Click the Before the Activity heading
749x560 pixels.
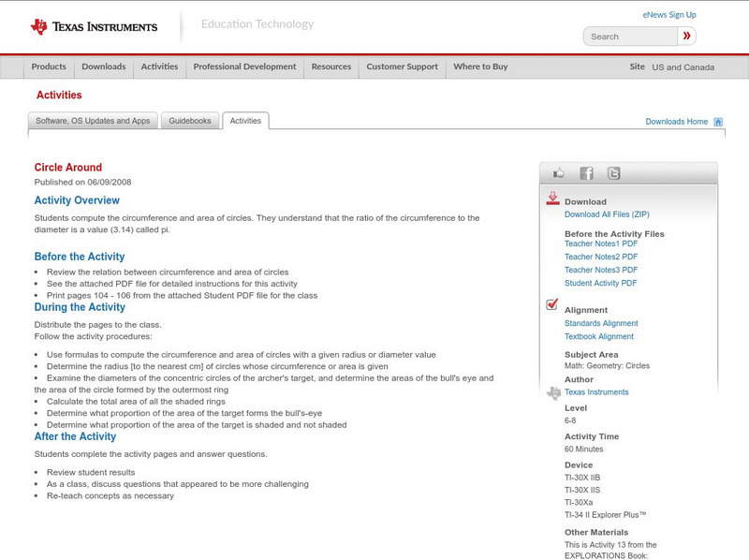click(x=80, y=257)
